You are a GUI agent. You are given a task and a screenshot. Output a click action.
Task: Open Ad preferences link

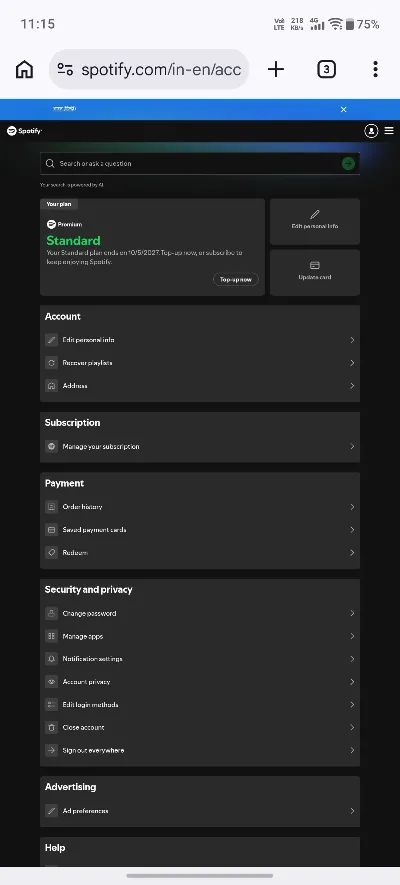click(x=200, y=811)
